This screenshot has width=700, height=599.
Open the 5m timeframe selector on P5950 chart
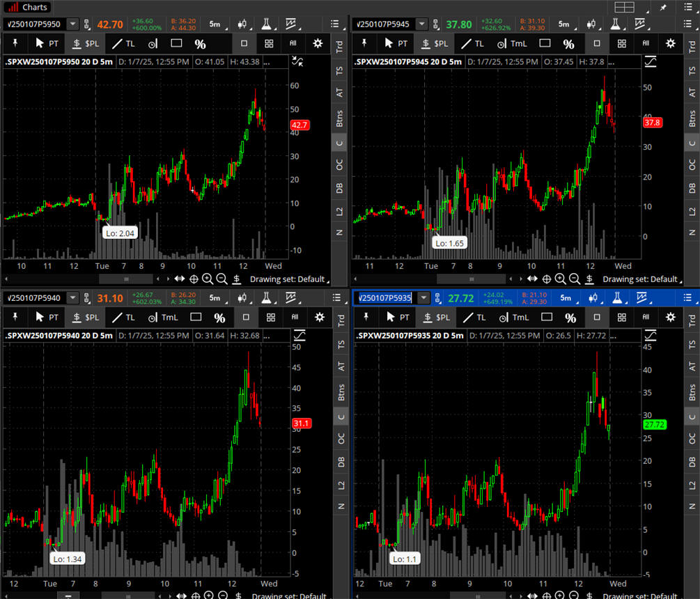coord(216,24)
